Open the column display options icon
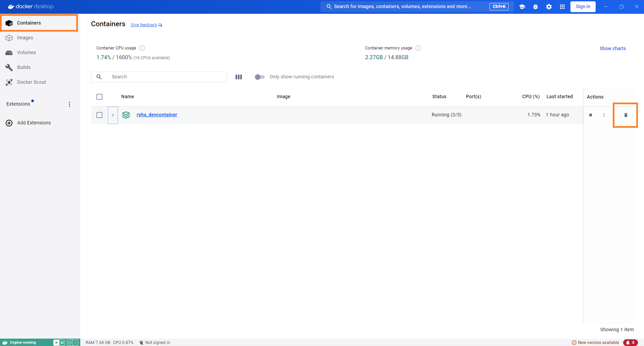Image resolution: width=644 pixels, height=346 pixels. coord(239,77)
